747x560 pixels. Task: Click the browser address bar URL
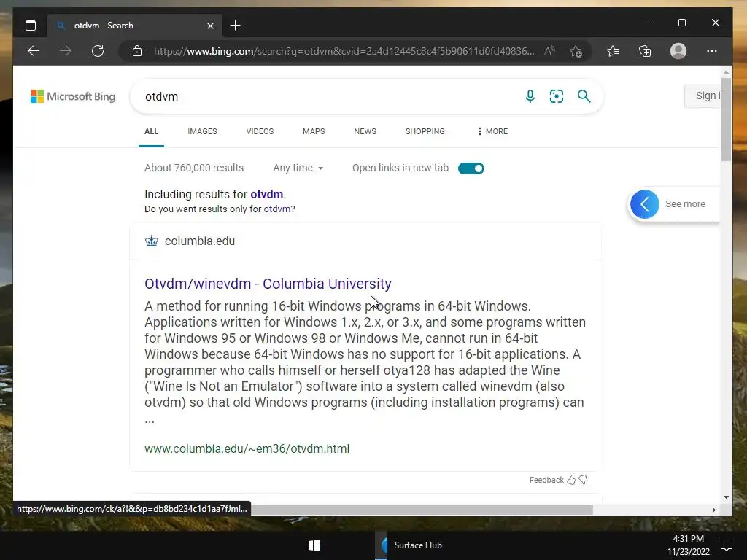(x=344, y=51)
